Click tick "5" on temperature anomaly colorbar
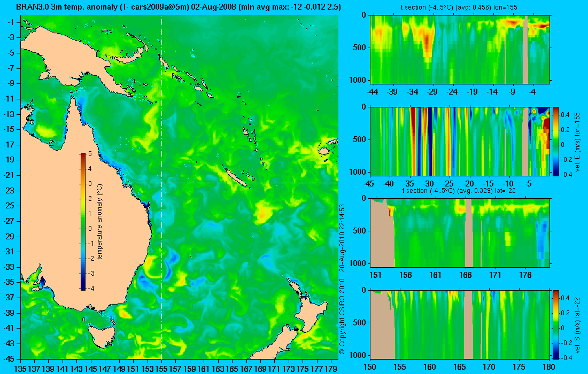The image size is (588, 374). pos(90,154)
